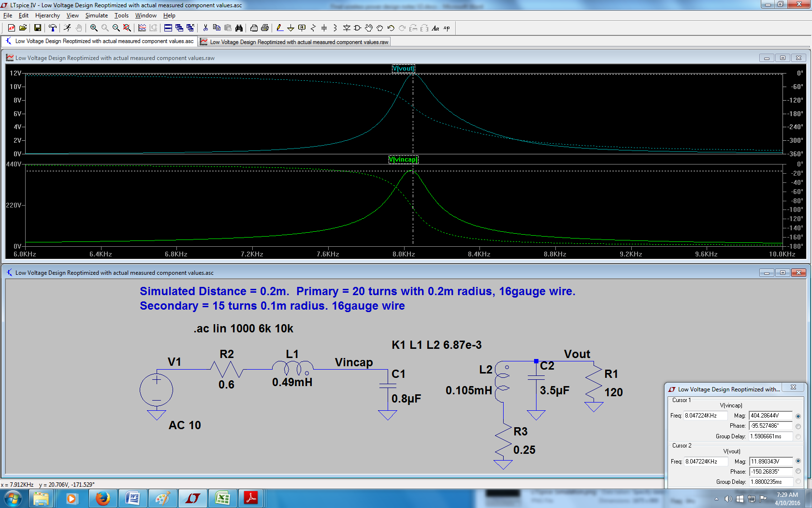This screenshot has width=812, height=508.
Task: Select the Resistor placement icon
Action: (314, 28)
